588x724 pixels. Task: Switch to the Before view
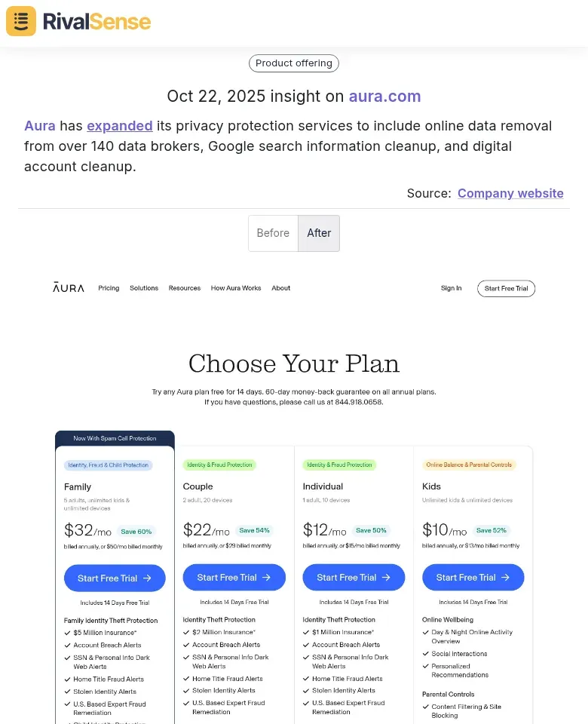tap(273, 233)
